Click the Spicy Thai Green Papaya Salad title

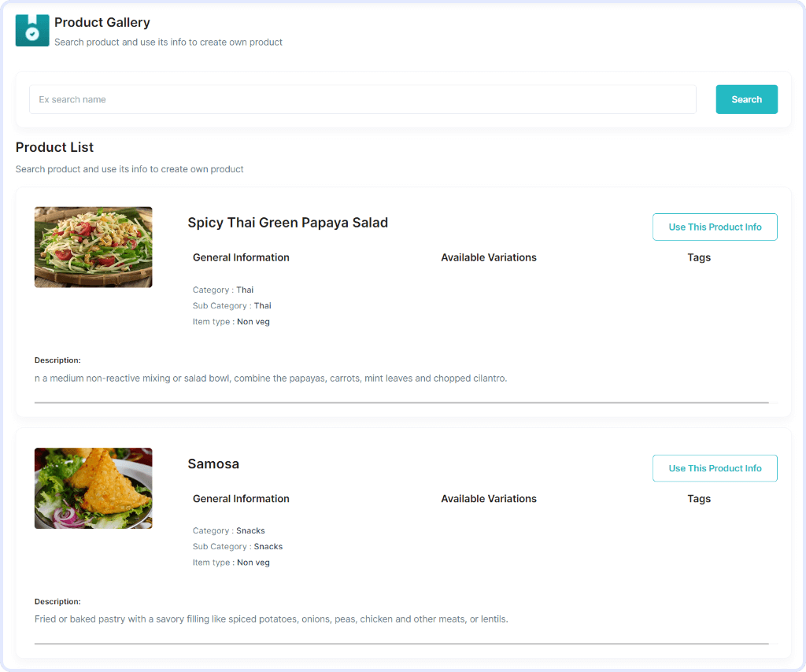(x=288, y=223)
